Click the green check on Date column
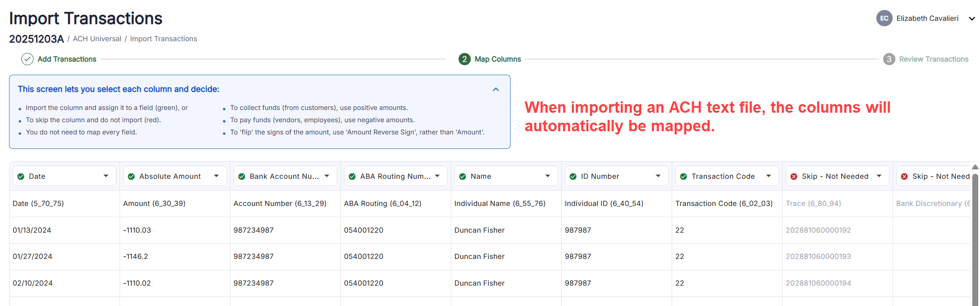Image resolution: width=980 pixels, height=306 pixels. [x=21, y=177]
